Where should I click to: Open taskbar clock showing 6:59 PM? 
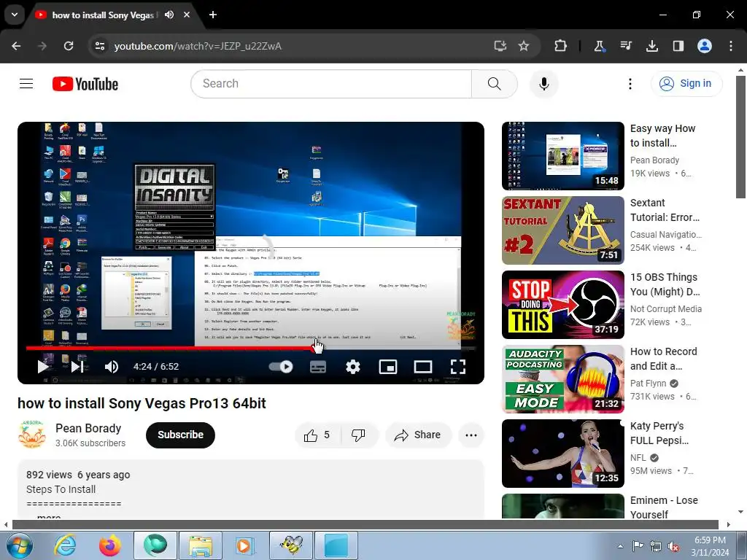[710, 546]
